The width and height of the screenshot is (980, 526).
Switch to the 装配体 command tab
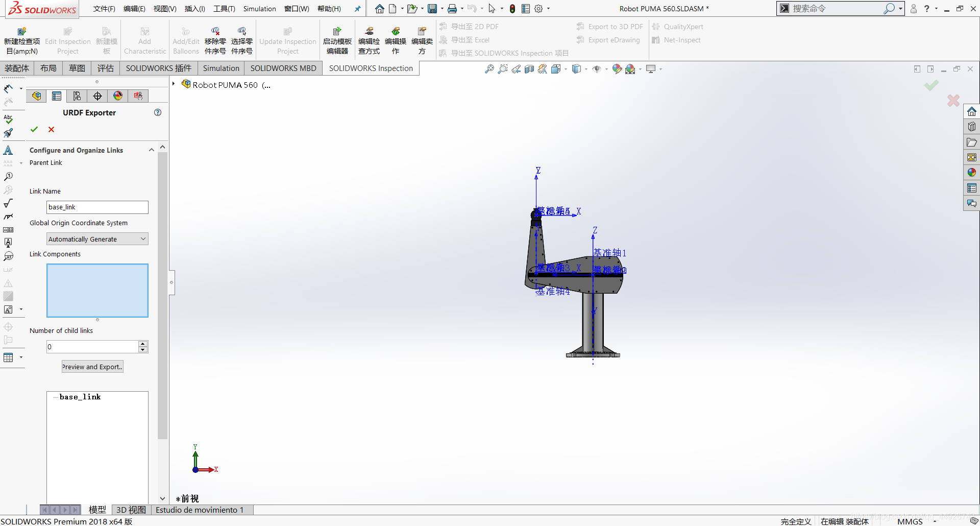17,68
